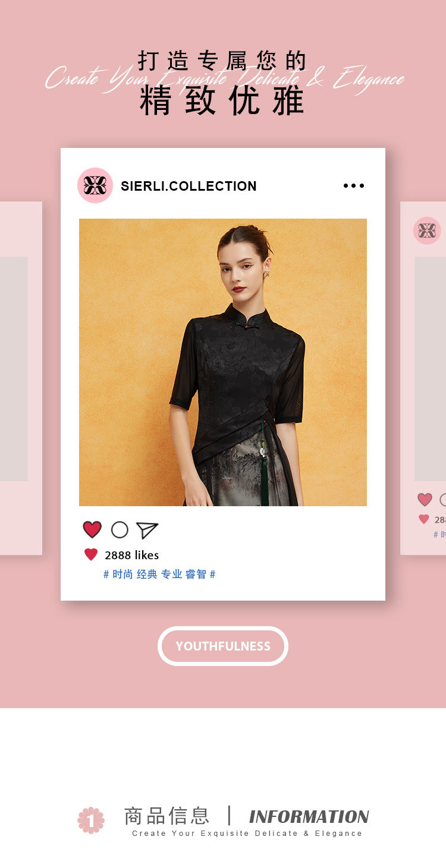
Task: Click the INFORMATION heading text
Action: pyautogui.click(x=309, y=817)
